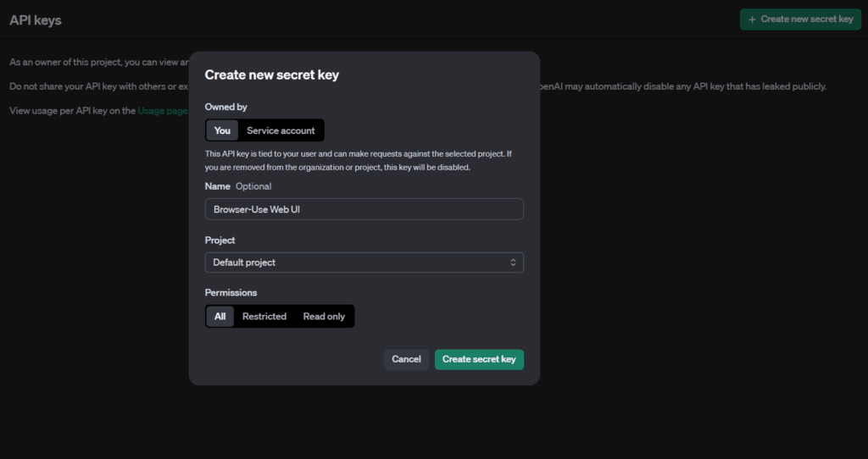Click the 'Project' field label
The image size is (868, 459).
pyautogui.click(x=220, y=240)
